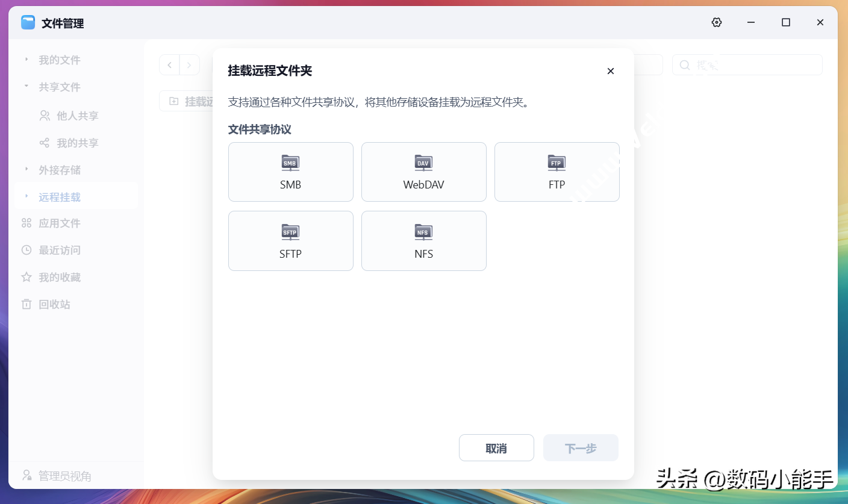Choose the SMB protocol card

(x=291, y=172)
